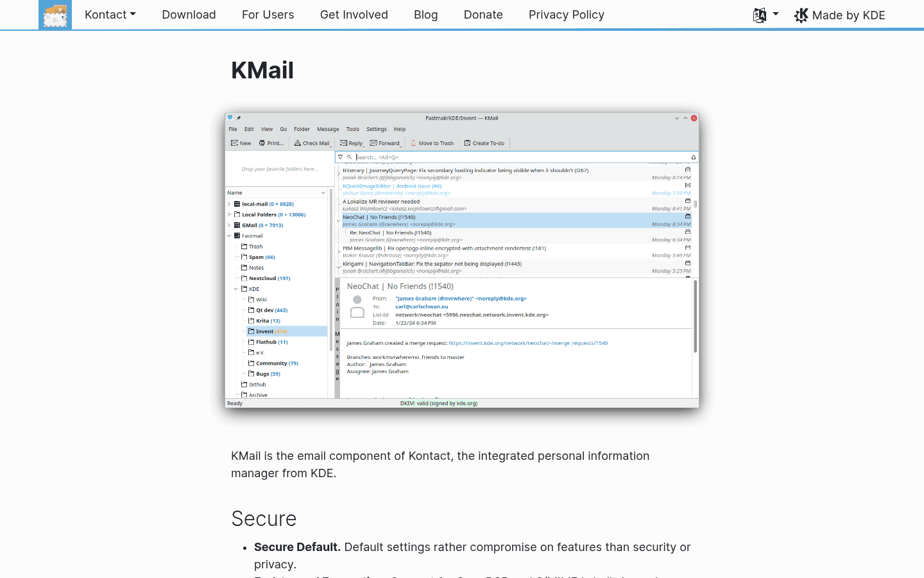Click the language dropdown caret
Image resolution: width=924 pixels, height=578 pixels.
coord(776,13)
